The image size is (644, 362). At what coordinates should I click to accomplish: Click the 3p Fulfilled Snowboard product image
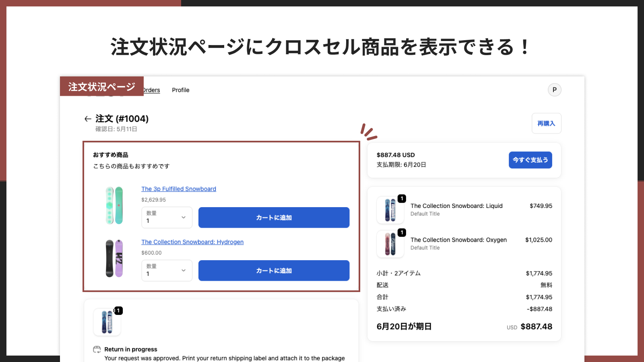pos(114,205)
